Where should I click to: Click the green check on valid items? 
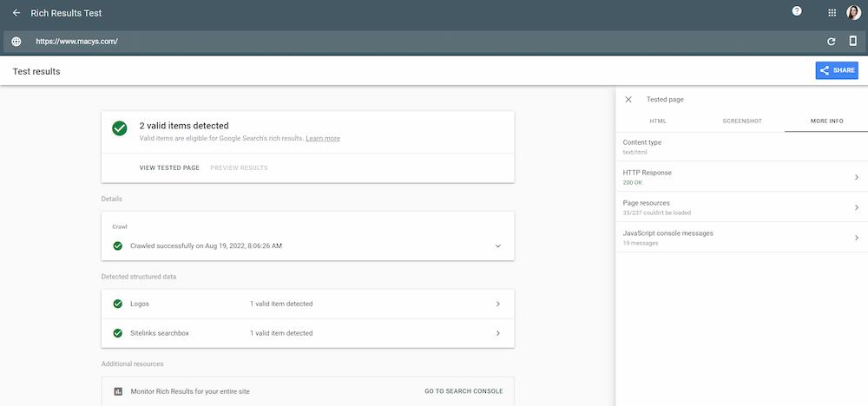(119, 128)
